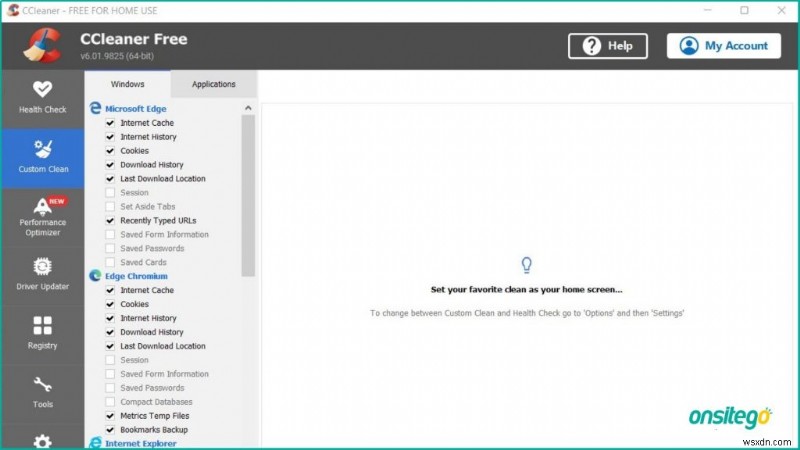Click the CCleaner logo in the header

click(43, 45)
